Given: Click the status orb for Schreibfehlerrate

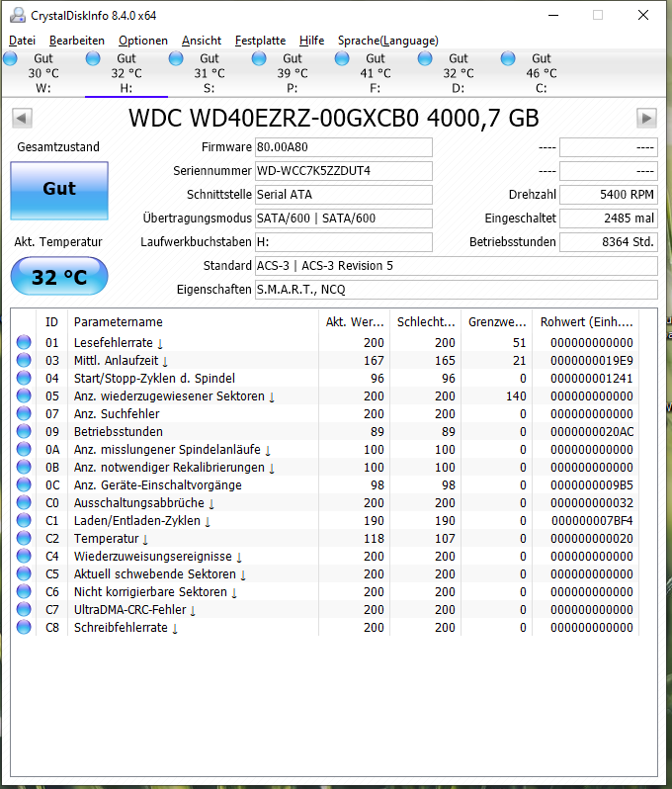Looking at the screenshot, I should tap(24, 627).
